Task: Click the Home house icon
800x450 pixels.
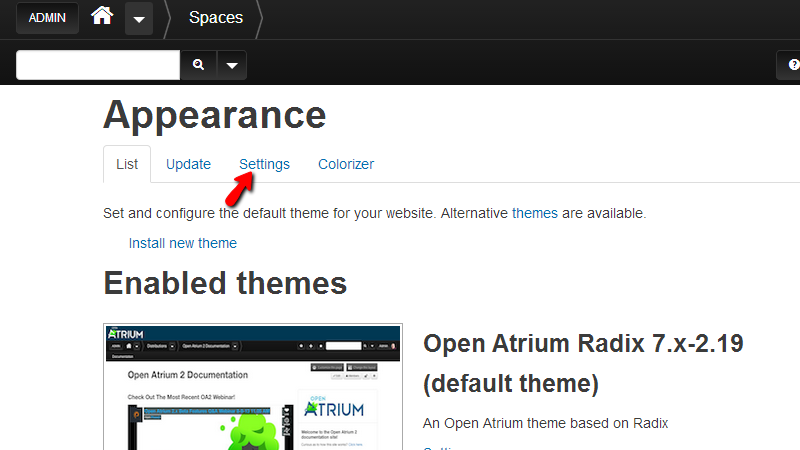Action: (x=102, y=16)
